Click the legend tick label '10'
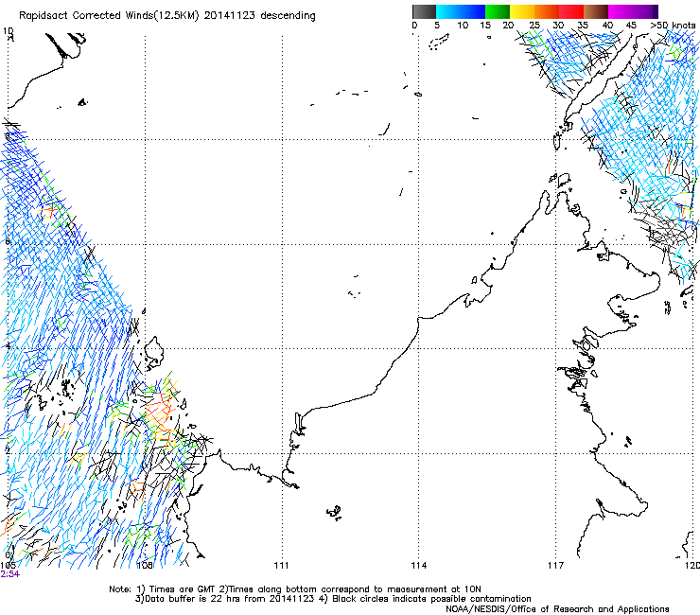Viewport: 700px width, 615px height. point(463,26)
